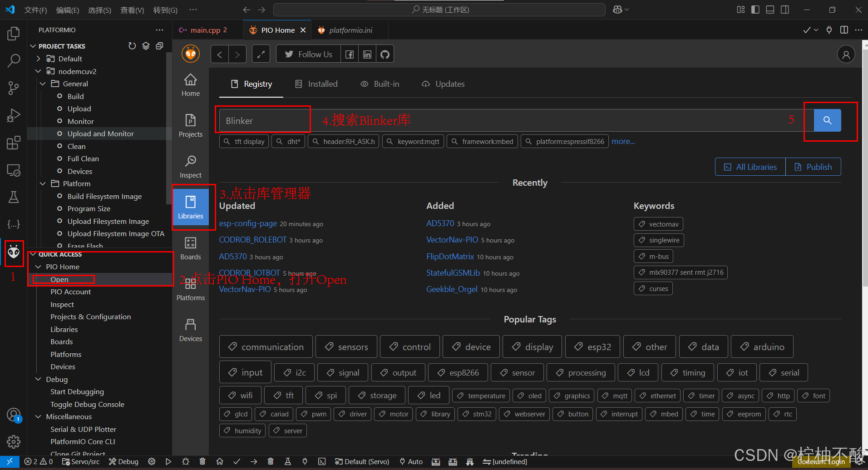The width and height of the screenshot is (868, 470).
Task: Expand the Default task folder
Action: 38,59
